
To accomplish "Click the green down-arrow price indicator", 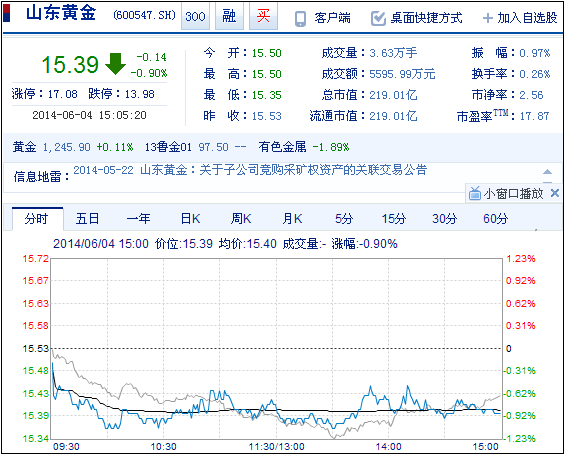I will (x=115, y=64).
